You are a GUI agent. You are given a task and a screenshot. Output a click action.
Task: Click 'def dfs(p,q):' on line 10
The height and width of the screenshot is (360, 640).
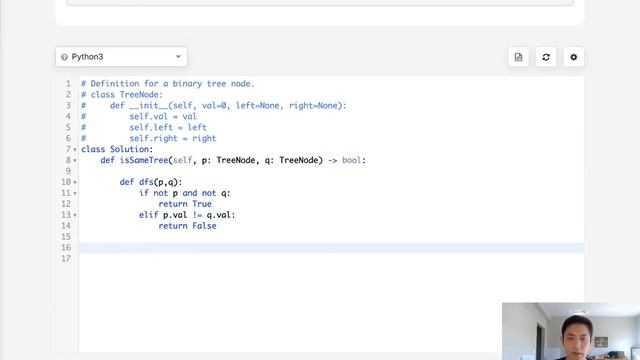click(151, 182)
